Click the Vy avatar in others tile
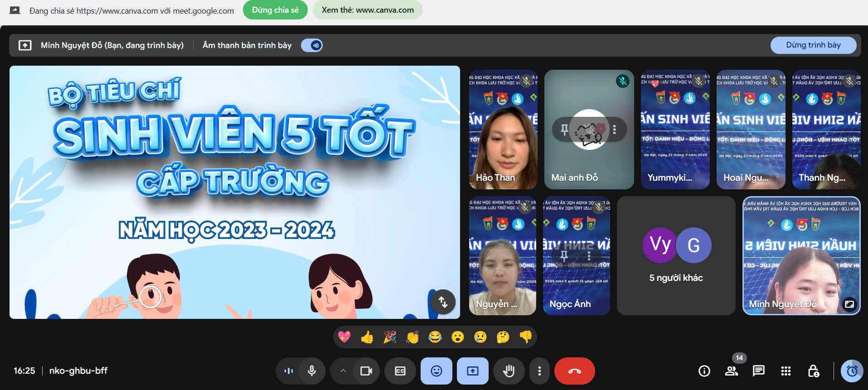 (x=660, y=245)
